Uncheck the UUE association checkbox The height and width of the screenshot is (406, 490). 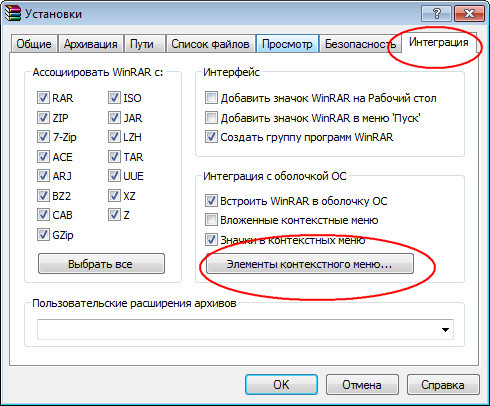coord(114,176)
